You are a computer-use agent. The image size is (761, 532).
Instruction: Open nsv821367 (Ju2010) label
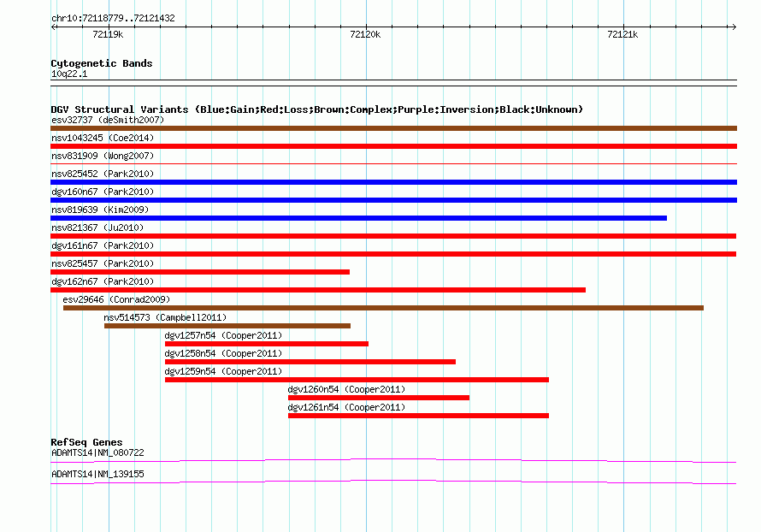[x=97, y=228]
